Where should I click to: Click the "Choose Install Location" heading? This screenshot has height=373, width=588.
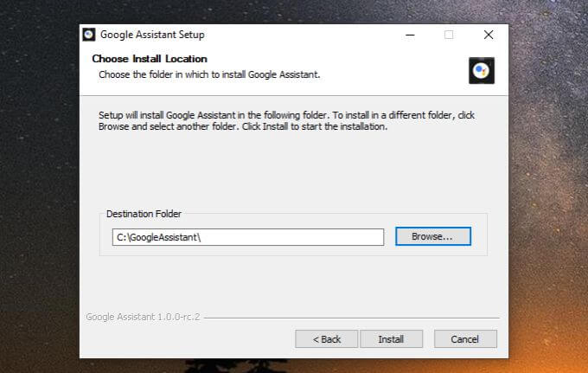(150, 59)
